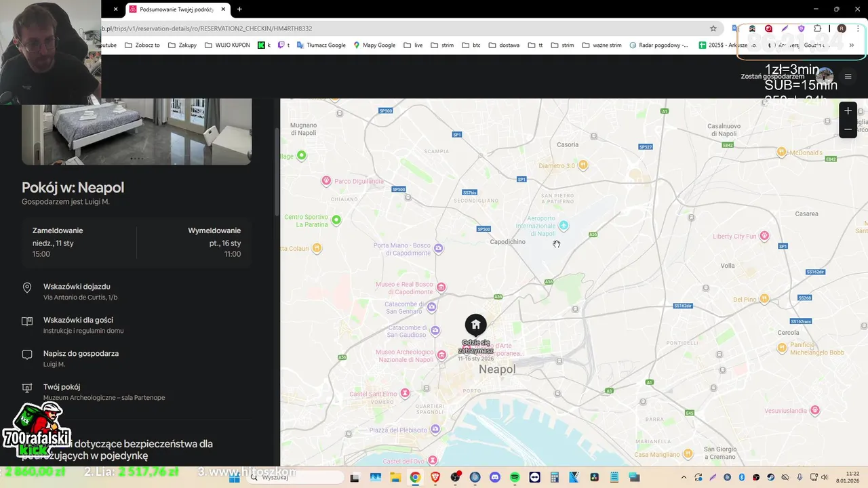Click the Pokój w: Neapol heading
Image resolution: width=868 pixels, height=488 pixels.
(x=73, y=188)
